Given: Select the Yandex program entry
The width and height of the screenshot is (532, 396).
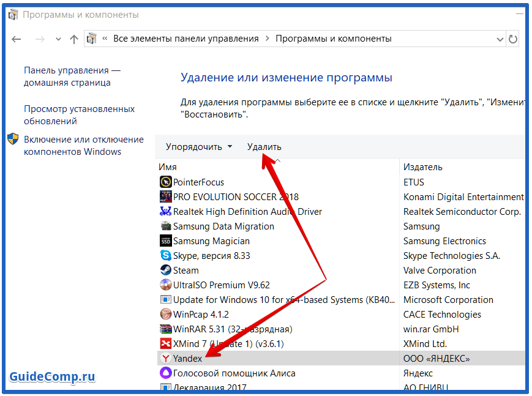Looking at the screenshot, I should pos(187,359).
